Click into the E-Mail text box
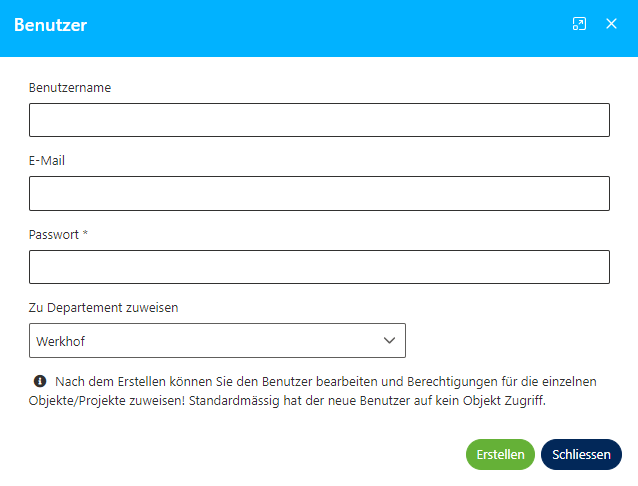 [x=319, y=194]
